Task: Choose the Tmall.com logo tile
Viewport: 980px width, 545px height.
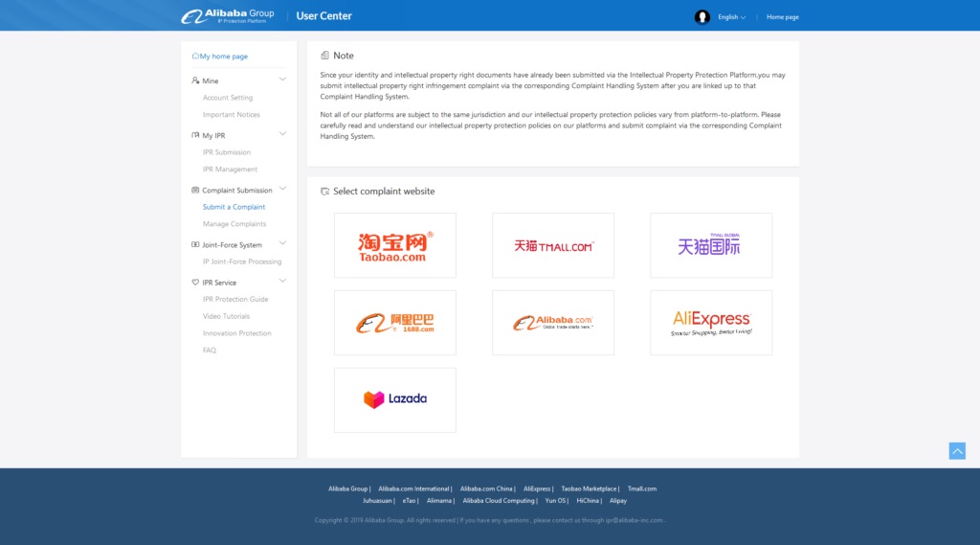Action: pos(552,246)
